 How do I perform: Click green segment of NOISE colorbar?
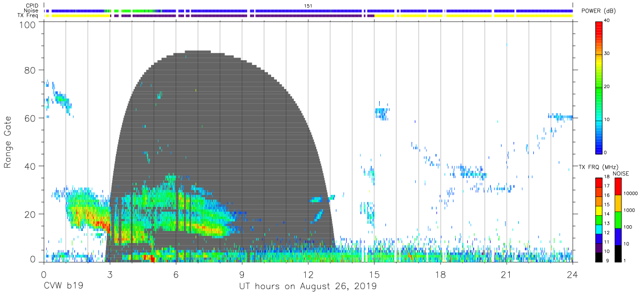(x=618, y=219)
